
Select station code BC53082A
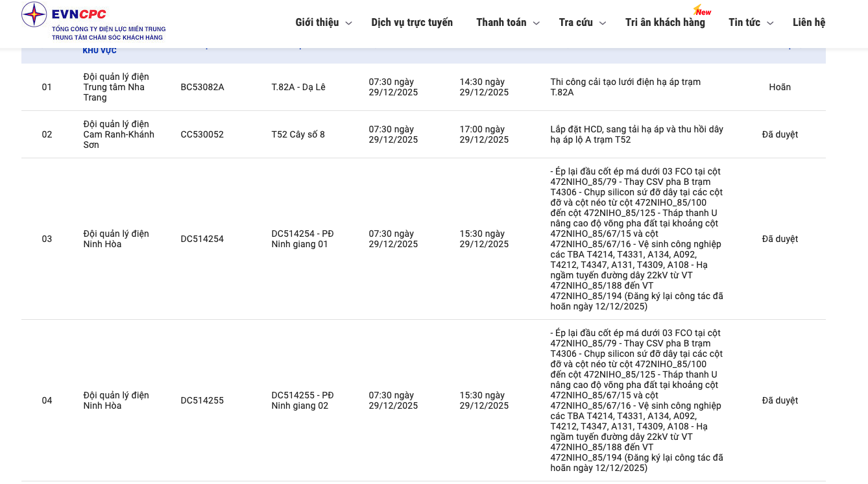click(202, 87)
